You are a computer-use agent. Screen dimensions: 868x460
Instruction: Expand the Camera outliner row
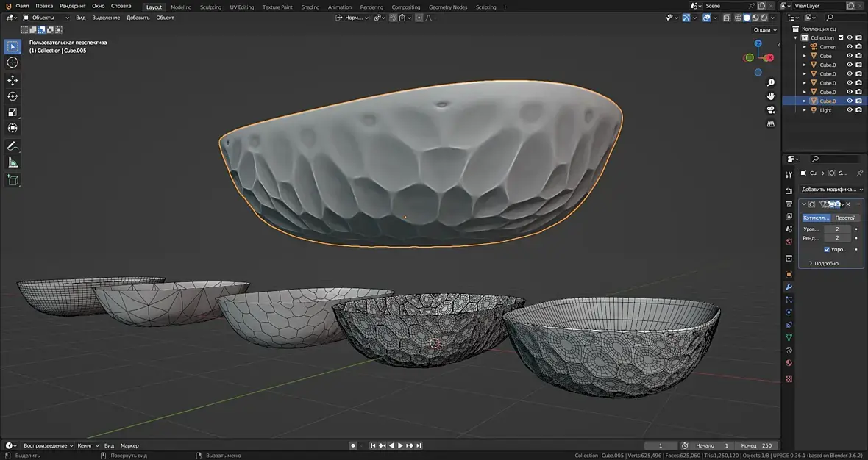point(805,47)
